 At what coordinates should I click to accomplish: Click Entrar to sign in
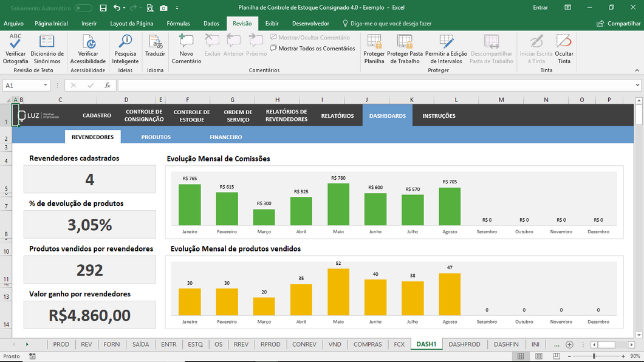pos(541,7)
